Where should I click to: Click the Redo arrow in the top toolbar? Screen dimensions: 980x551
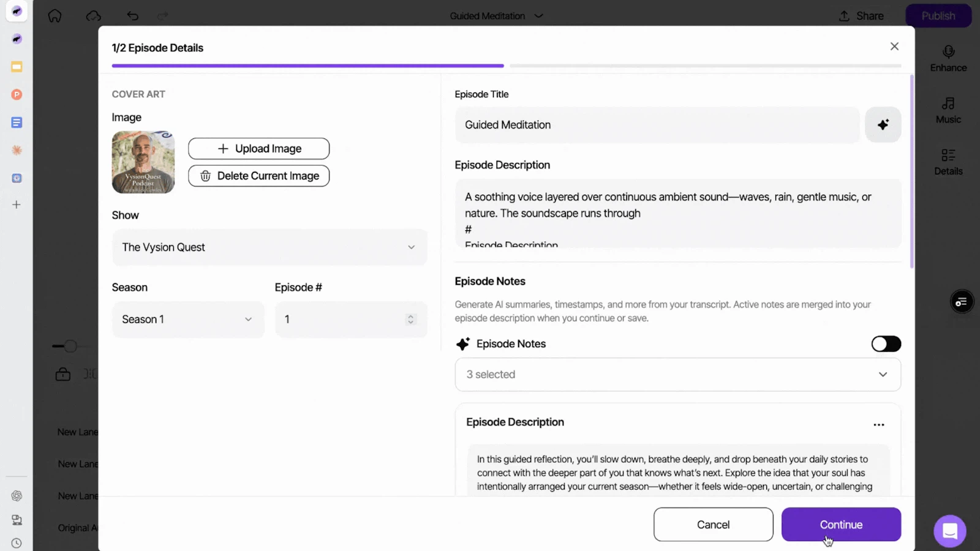click(x=162, y=15)
